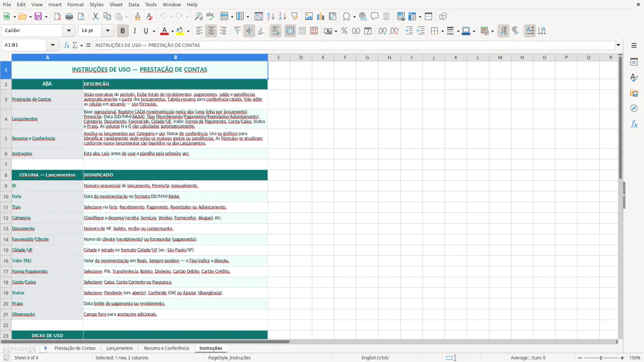The width and height of the screenshot is (644, 362).
Task: Click the Sort Ascending icon
Action: [x=270, y=17]
